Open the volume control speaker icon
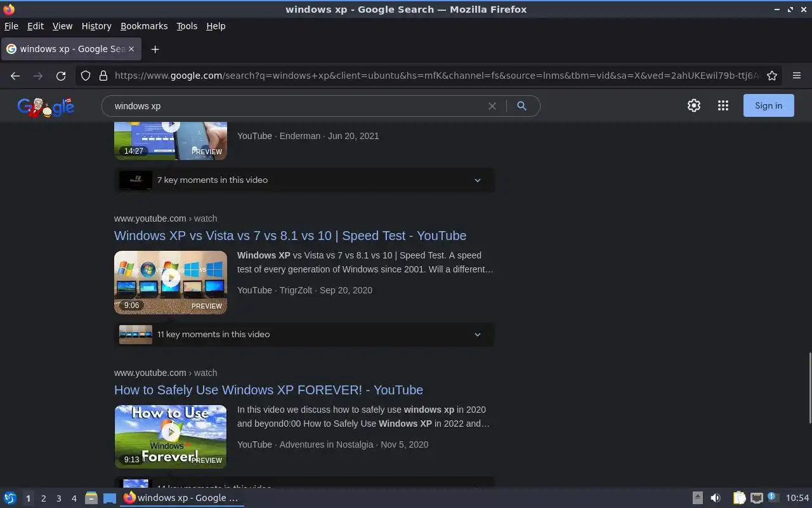 click(x=716, y=498)
